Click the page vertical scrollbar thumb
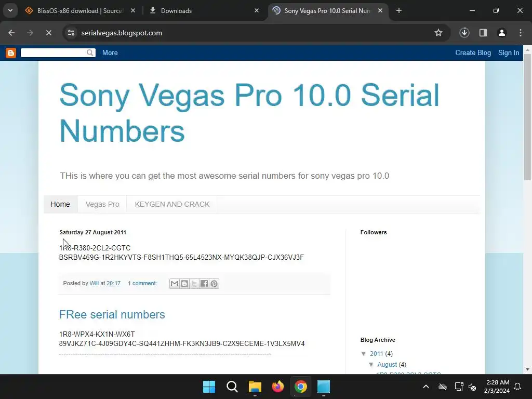The width and height of the screenshot is (532, 399). pyautogui.click(x=528, y=117)
